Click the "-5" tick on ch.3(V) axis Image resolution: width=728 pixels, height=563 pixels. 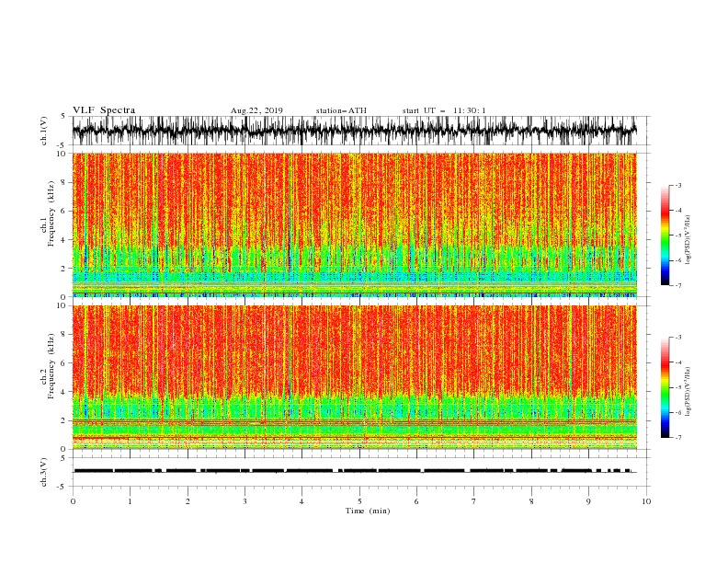click(x=63, y=487)
